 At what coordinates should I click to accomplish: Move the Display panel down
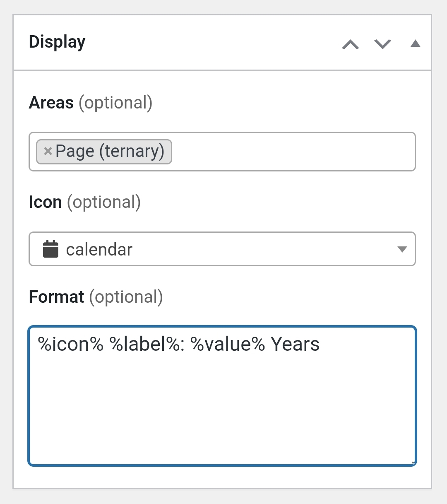click(x=382, y=44)
